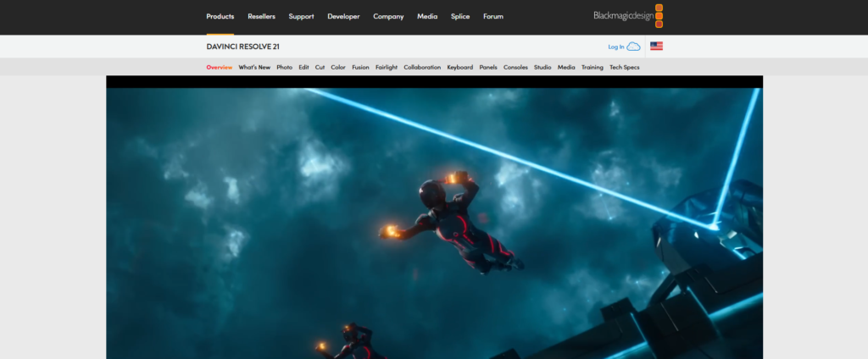This screenshot has height=359, width=868.
Task: Navigate to the Developer section
Action: point(343,16)
